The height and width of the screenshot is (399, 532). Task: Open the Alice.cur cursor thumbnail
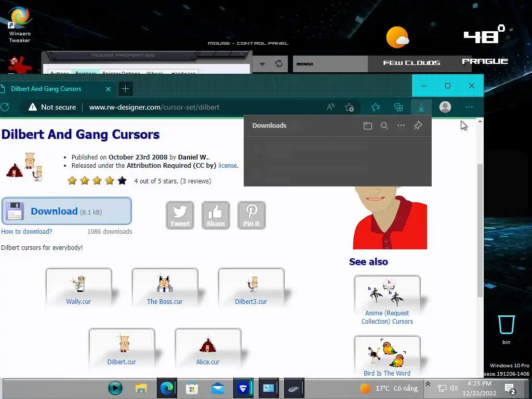click(x=208, y=348)
